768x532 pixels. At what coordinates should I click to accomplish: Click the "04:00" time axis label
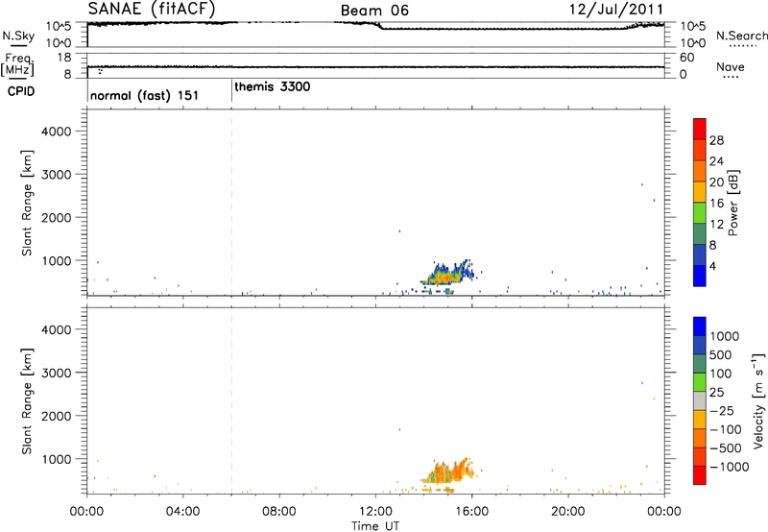point(183,512)
